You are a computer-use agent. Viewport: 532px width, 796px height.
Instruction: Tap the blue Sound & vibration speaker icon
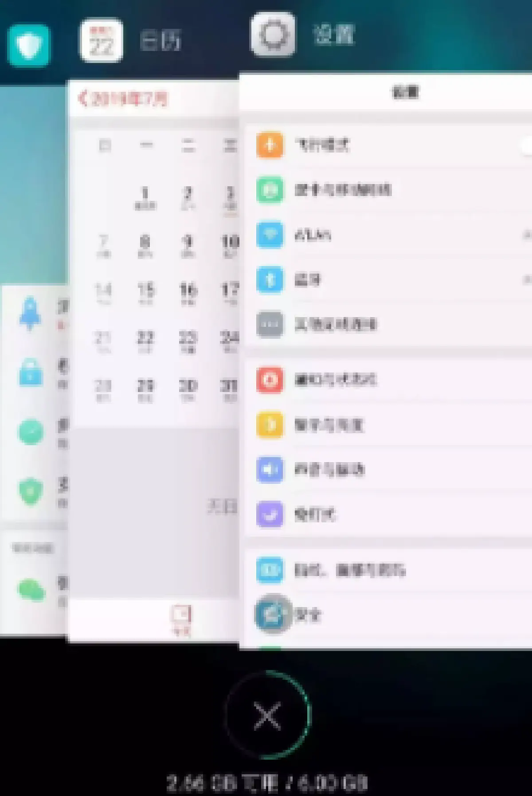pyautogui.click(x=270, y=469)
